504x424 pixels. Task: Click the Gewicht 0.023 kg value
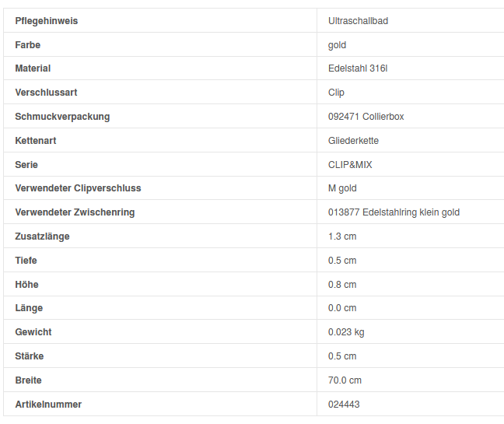coord(346,332)
